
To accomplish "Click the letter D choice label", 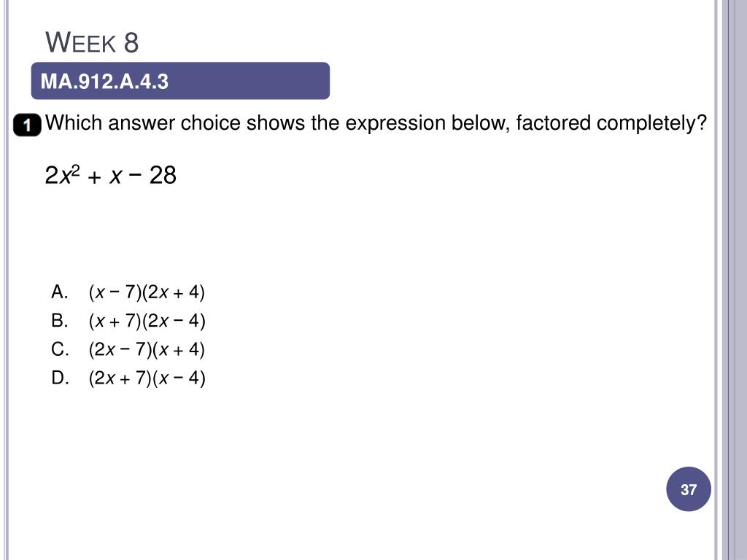I will pos(60,378).
